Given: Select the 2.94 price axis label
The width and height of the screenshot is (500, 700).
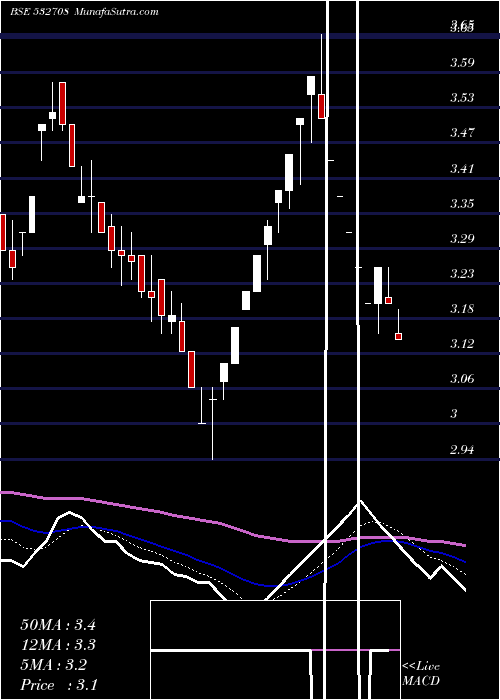Looking at the screenshot, I should [462, 450].
